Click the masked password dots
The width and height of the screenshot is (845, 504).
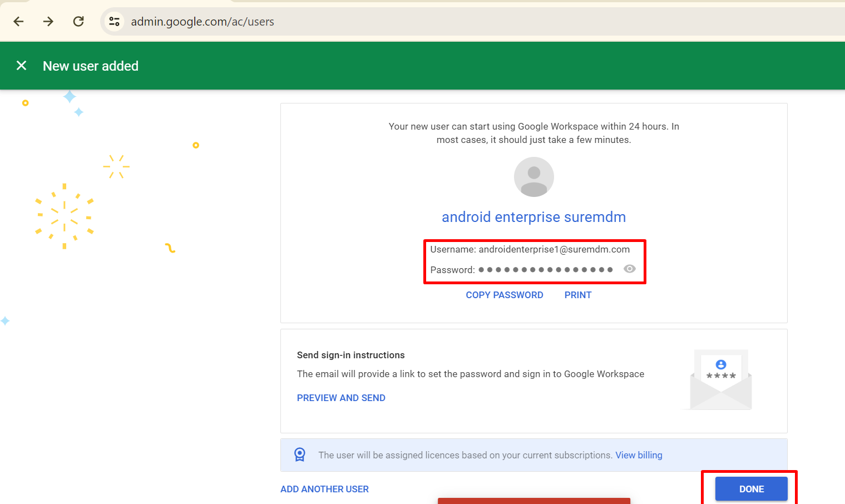[546, 270]
